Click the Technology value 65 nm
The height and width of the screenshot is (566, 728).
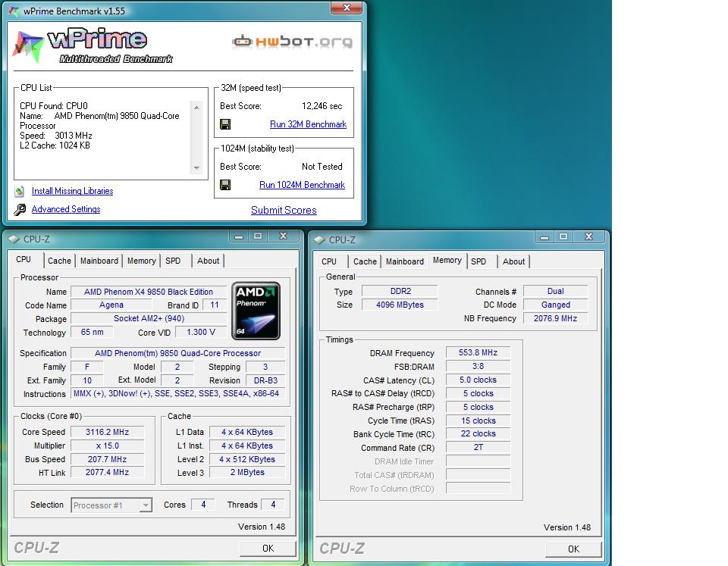(92, 332)
